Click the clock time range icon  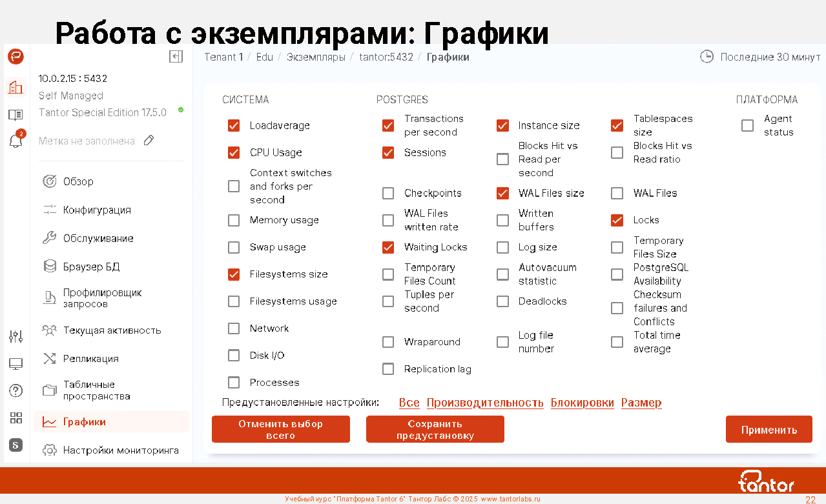pyautogui.click(x=707, y=57)
